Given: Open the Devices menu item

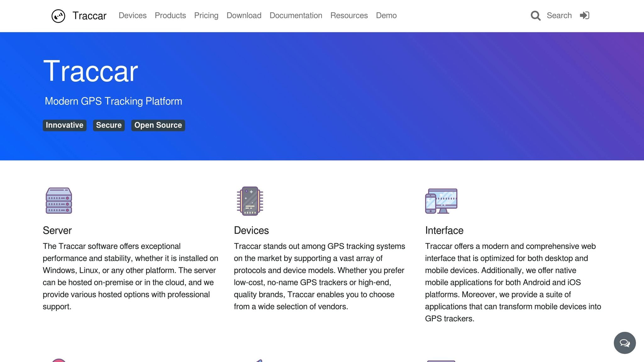Looking at the screenshot, I should (132, 15).
